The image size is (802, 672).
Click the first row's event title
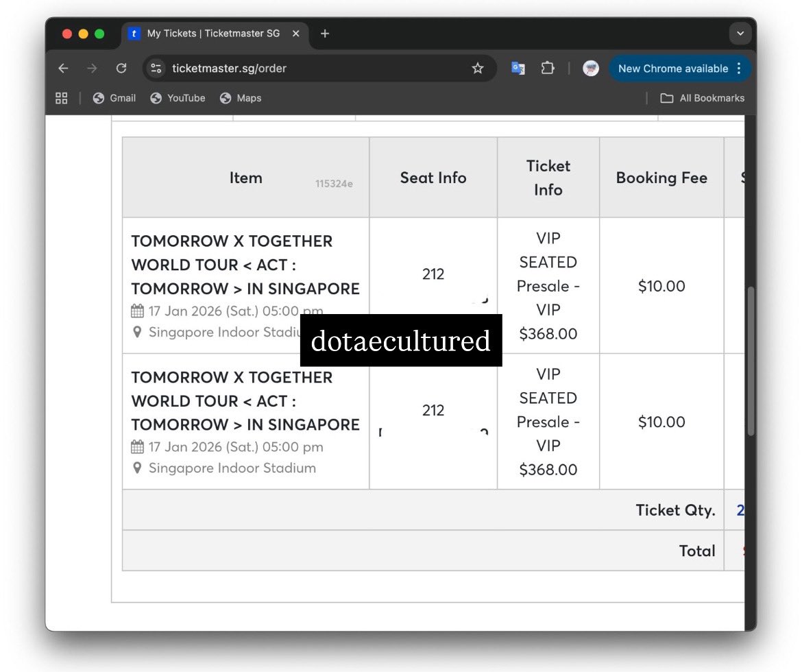245,265
